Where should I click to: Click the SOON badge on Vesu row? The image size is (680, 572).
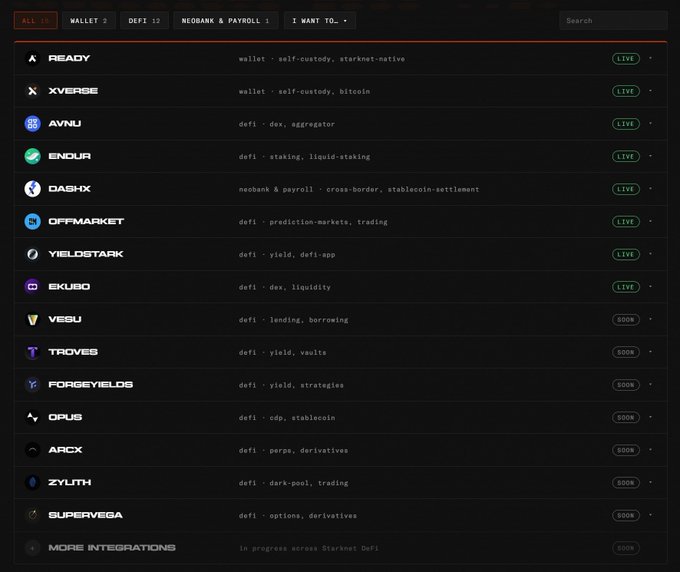[625, 320]
